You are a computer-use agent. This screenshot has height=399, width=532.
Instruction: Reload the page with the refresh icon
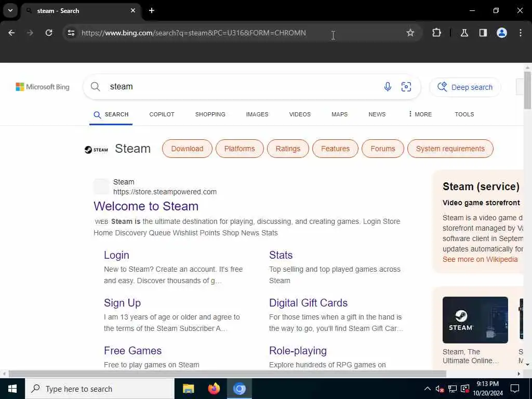pos(49,33)
